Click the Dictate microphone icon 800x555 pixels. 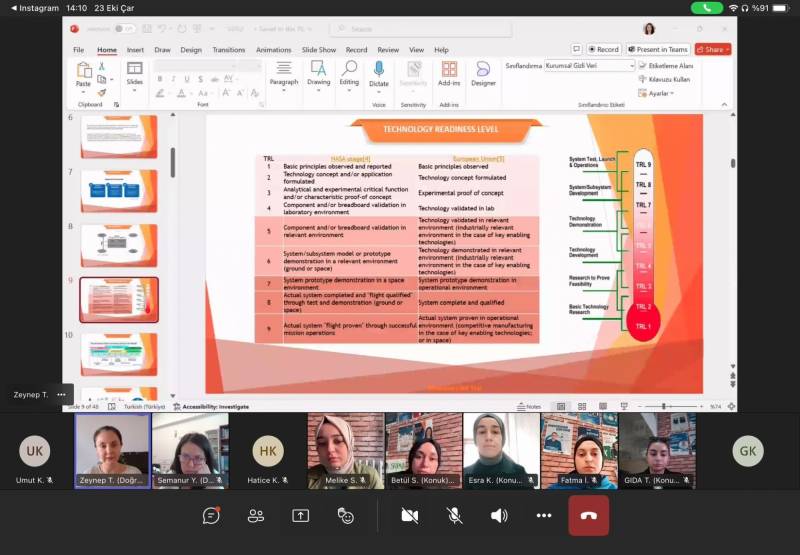(379, 69)
